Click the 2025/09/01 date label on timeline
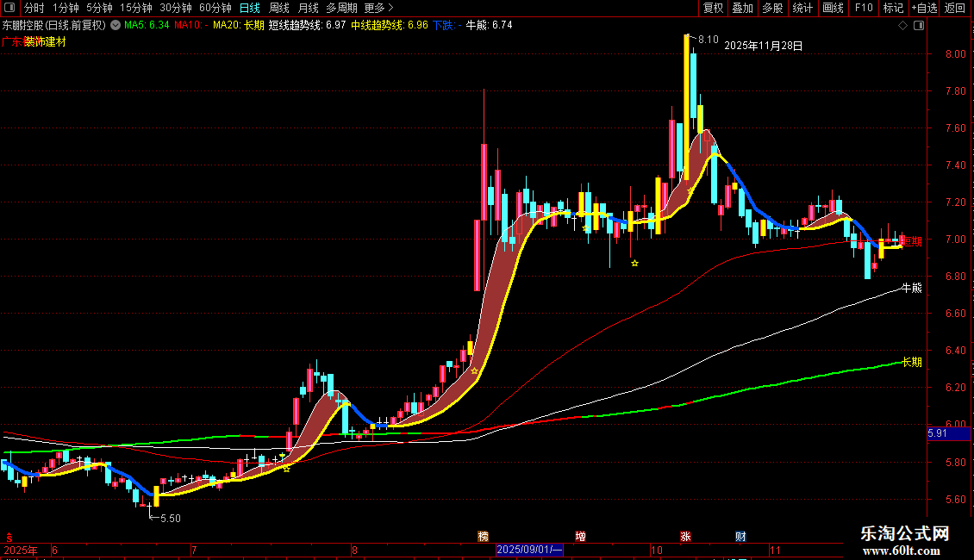Viewport: 974px width, 560px height. pyautogui.click(x=529, y=550)
